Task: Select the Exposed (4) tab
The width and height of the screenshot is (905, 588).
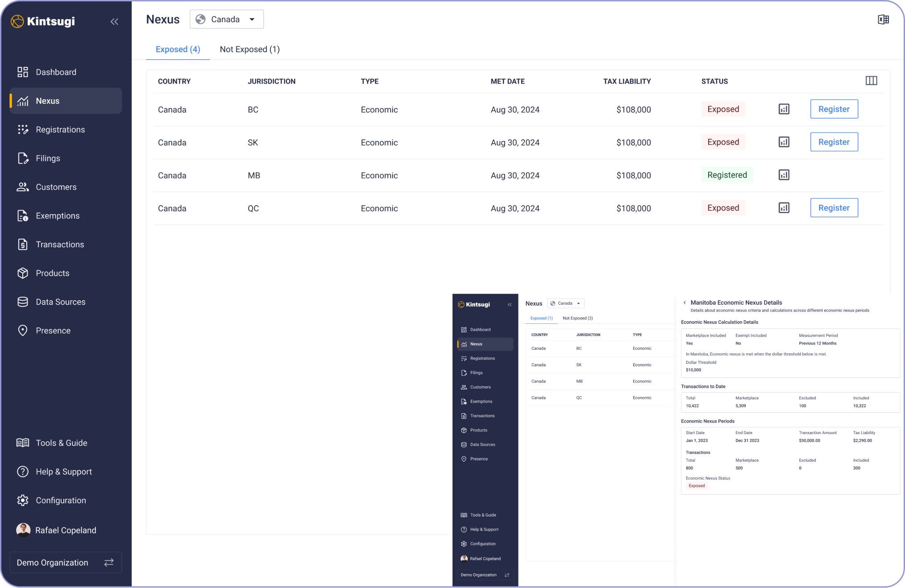Action: (x=178, y=50)
